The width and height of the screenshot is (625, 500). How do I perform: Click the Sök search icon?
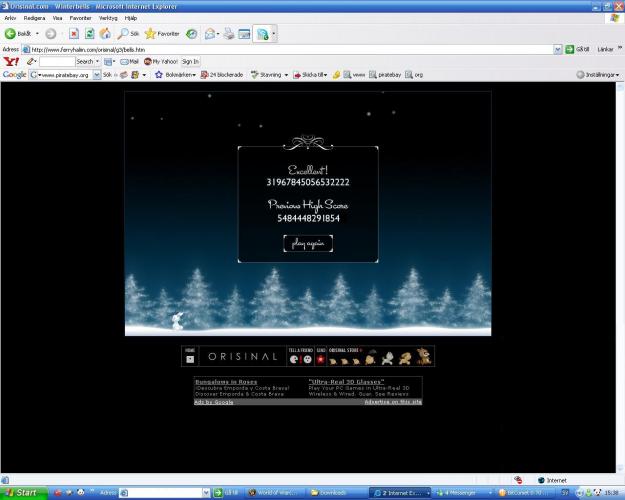[x=126, y=33]
